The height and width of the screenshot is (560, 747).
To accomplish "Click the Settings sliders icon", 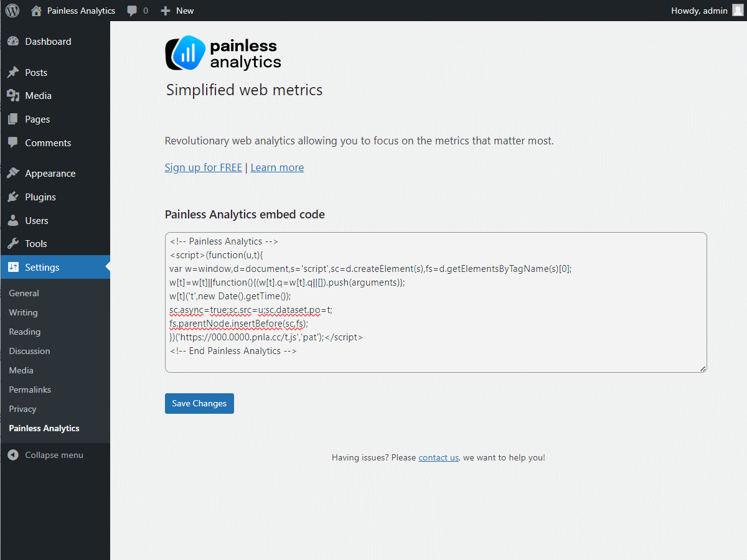I will click(13, 268).
